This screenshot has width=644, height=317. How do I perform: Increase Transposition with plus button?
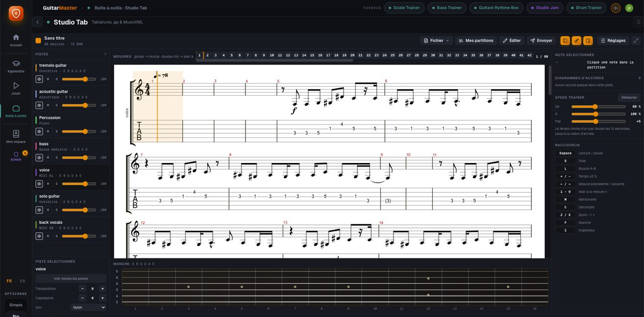click(102, 289)
